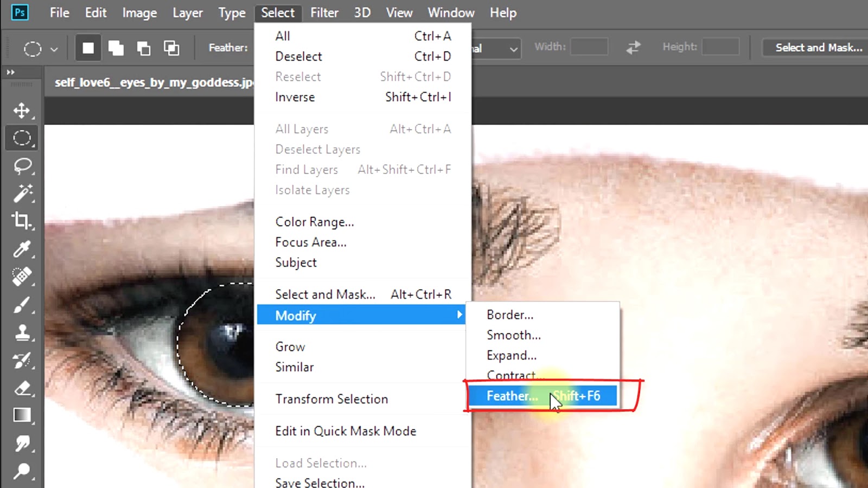The width and height of the screenshot is (868, 488).
Task: Select the Eyedropper tool
Action: (22, 249)
